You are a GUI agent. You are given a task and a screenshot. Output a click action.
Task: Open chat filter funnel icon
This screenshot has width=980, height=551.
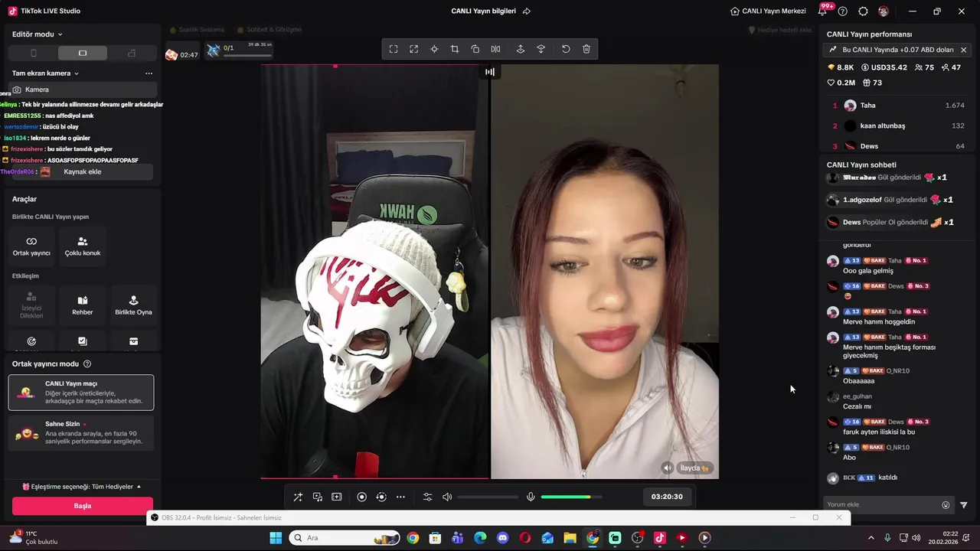964,505
